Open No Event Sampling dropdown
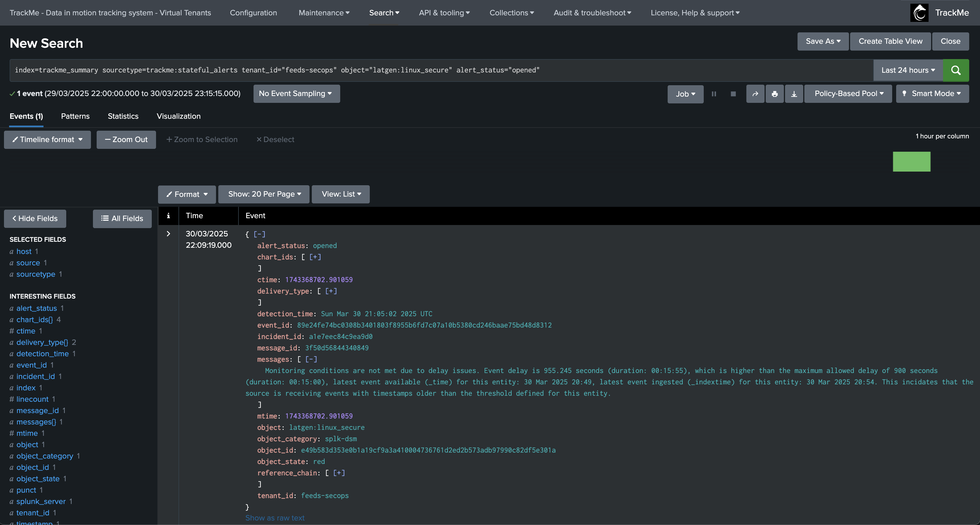Screen dimensions: 980x525 click(296, 93)
